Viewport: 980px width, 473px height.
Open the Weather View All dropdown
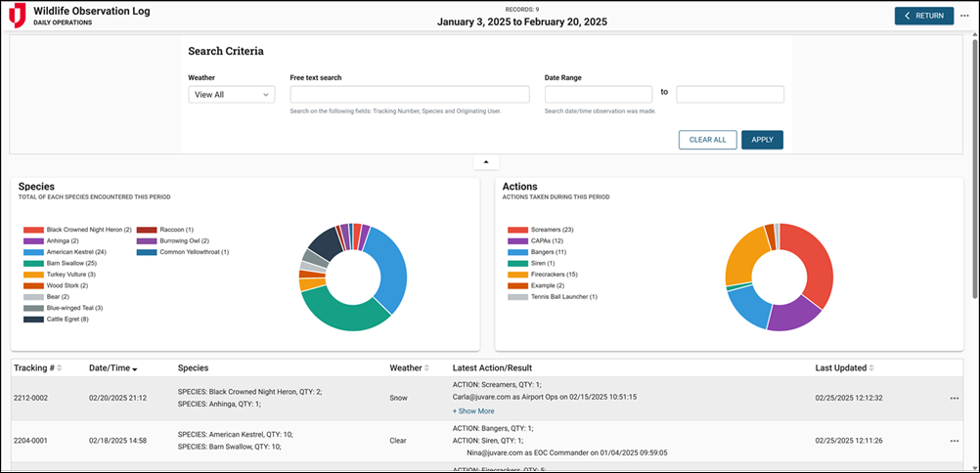click(232, 95)
